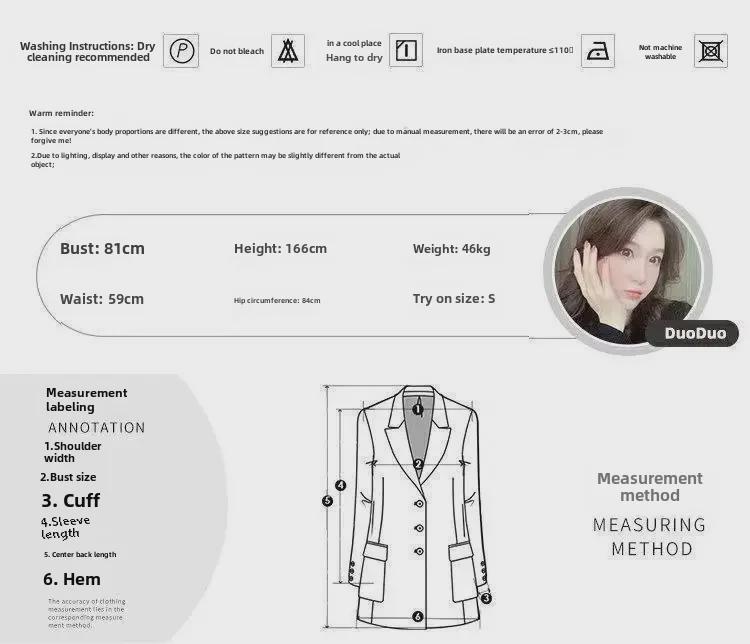
Task: Select marker 6 at the jacket hem
Action: coord(418,617)
